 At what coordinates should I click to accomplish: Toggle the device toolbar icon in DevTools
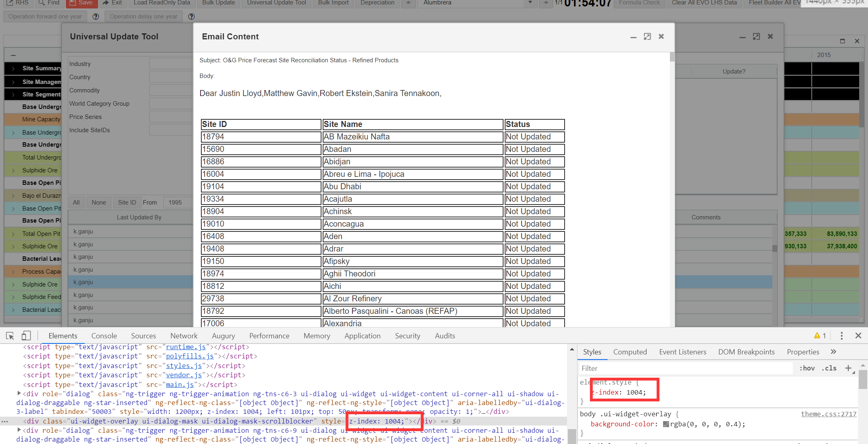26,336
